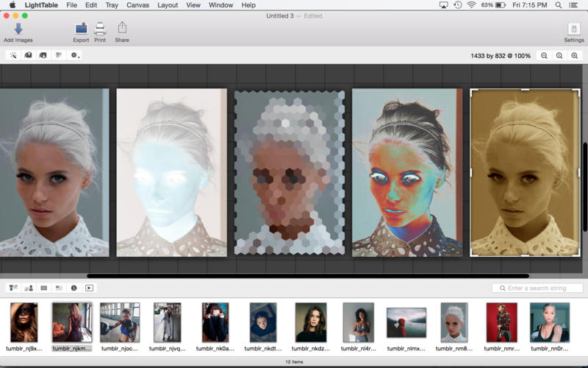Open the Canvas menu
Screen dimensions: 588x368
pyautogui.click(x=137, y=5)
